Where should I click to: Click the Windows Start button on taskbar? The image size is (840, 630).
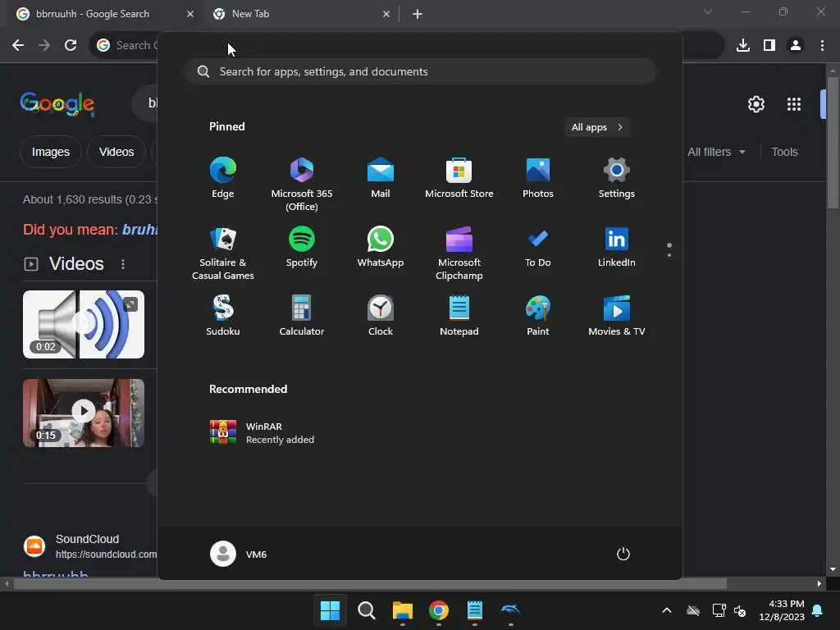pos(330,610)
